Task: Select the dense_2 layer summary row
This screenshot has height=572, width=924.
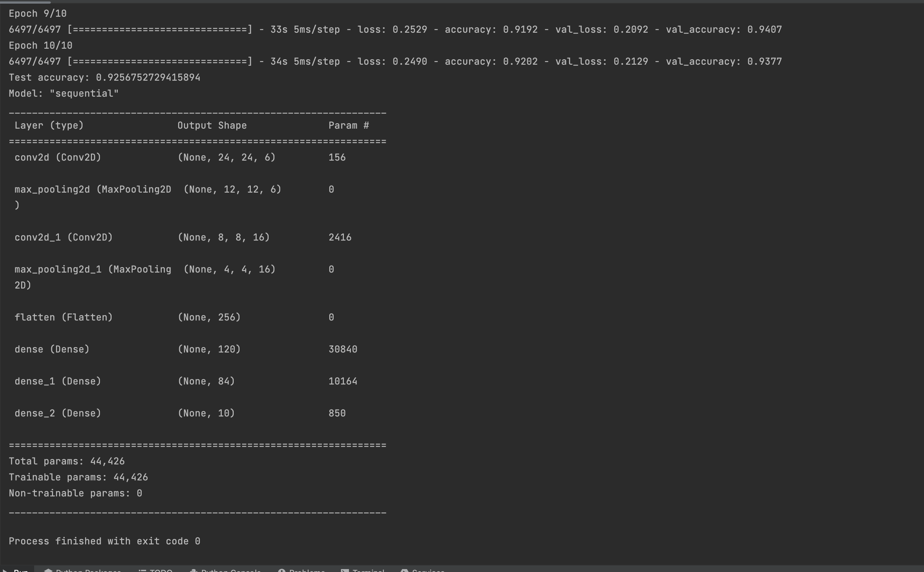Action: tap(151, 413)
